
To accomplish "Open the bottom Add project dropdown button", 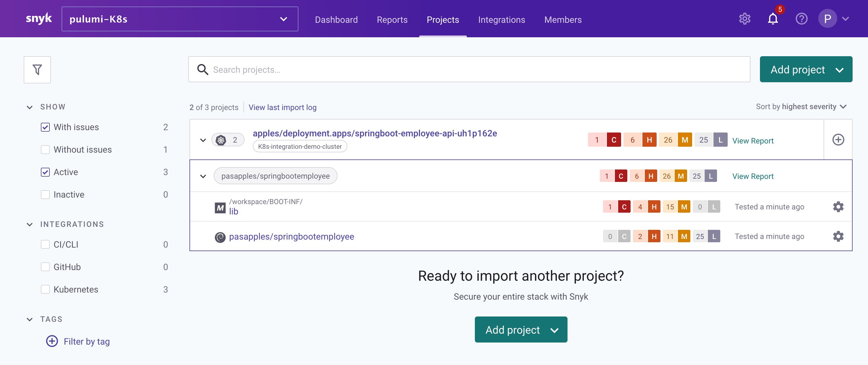I will tap(521, 330).
